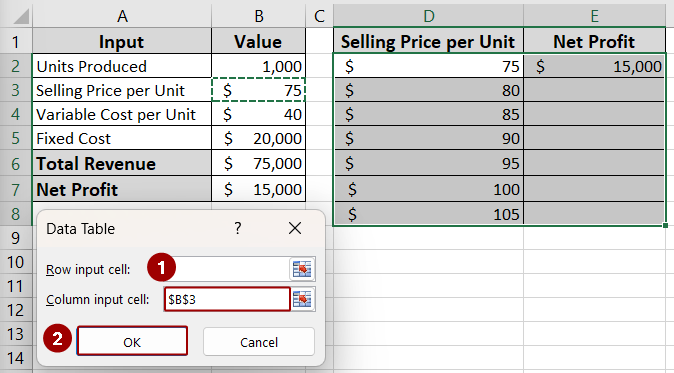Select the 'Units Produced' cell
The image size is (674, 373).
[122, 66]
